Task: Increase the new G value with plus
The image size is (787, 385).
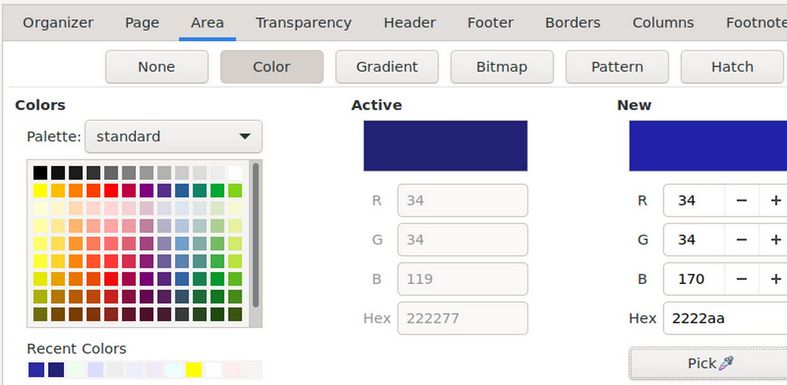Action: [x=774, y=239]
